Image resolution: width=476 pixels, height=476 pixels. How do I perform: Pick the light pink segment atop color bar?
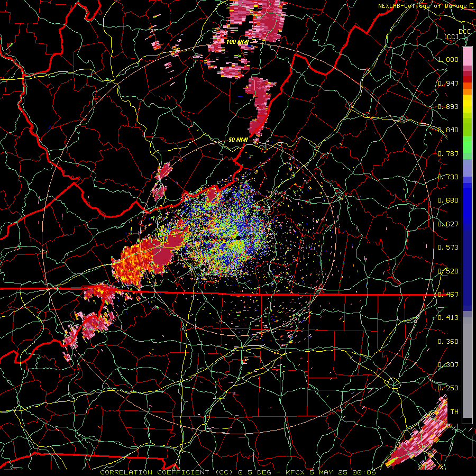(x=467, y=56)
